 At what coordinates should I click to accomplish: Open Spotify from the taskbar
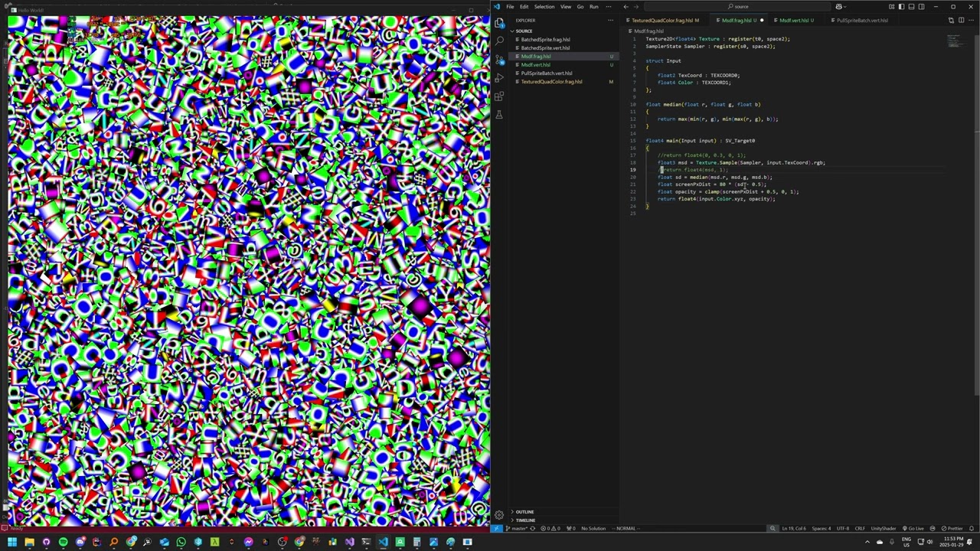pyautogui.click(x=63, y=542)
